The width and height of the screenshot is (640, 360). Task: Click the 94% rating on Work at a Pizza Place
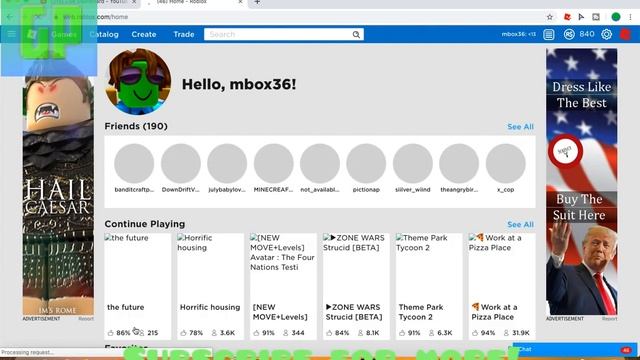(484, 333)
